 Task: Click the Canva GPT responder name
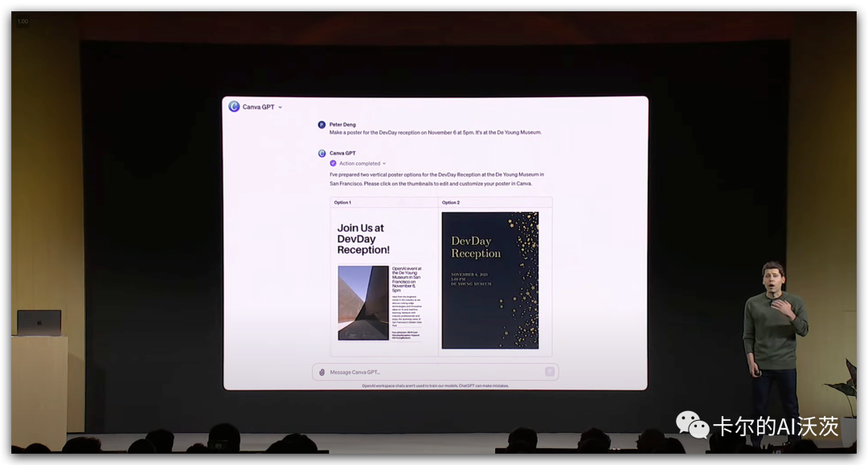(x=342, y=153)
